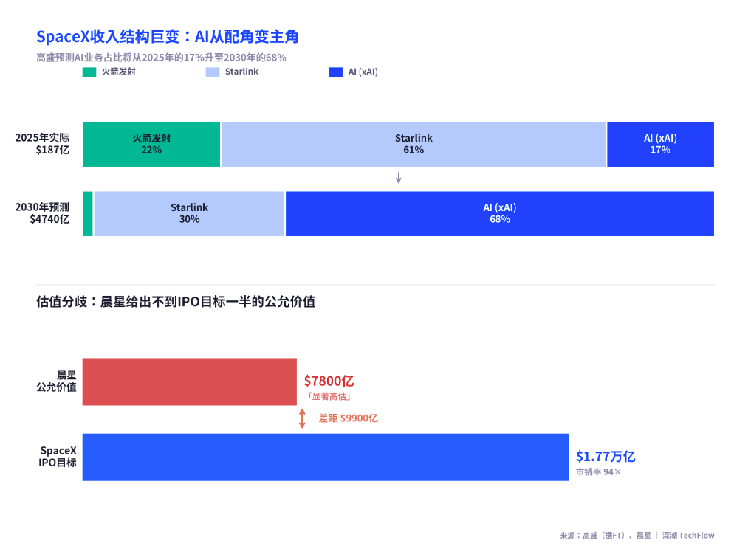Select the red 晨星公允价值 bar
This screenshot has width=734, height=560.
tap(190, 381)
